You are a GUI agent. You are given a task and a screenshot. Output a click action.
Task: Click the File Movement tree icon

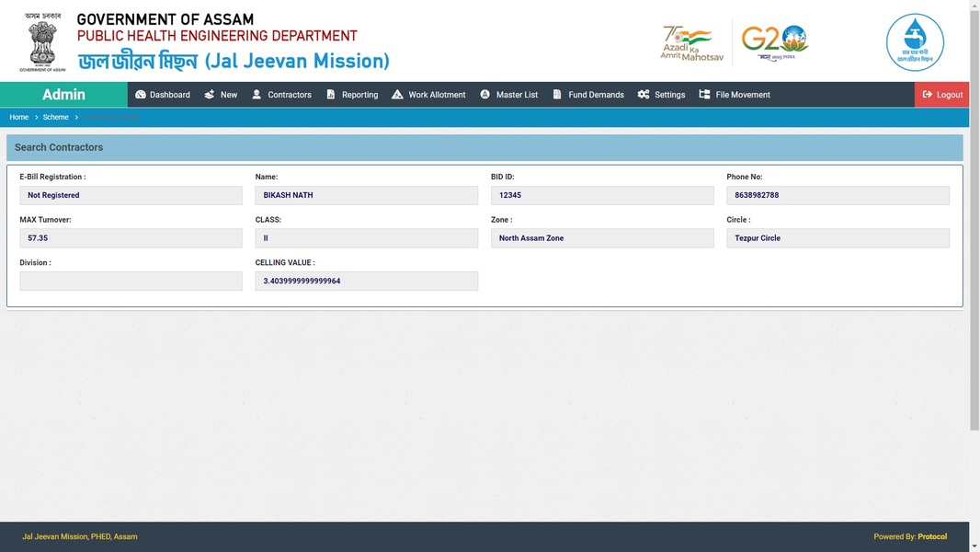704,95
